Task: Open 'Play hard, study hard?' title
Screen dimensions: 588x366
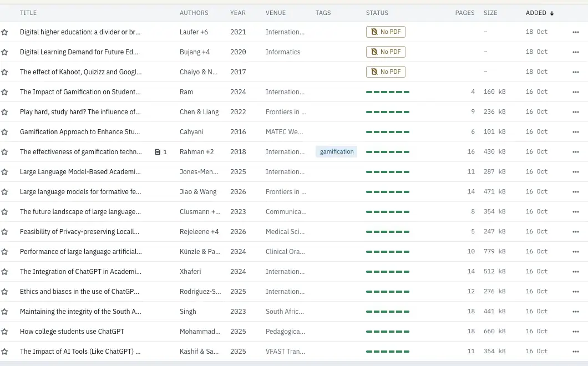Action: (80, 112)
